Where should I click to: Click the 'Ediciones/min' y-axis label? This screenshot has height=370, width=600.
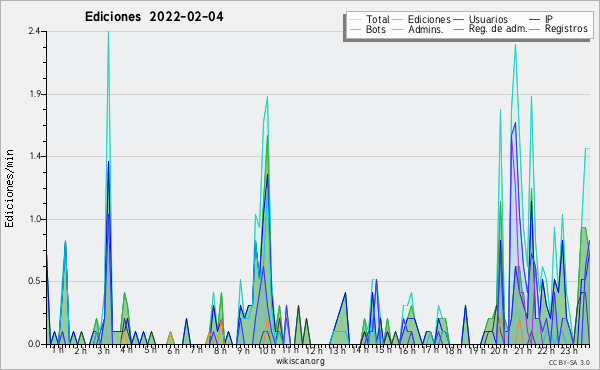click(x=9, y=188)
